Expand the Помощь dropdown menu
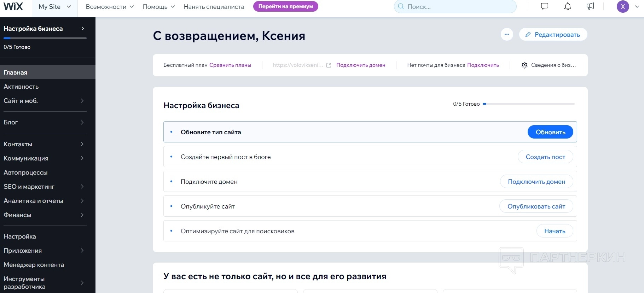The width and height of the screenshot is (644, 293). pyautogui.click(x=159, y=7)
